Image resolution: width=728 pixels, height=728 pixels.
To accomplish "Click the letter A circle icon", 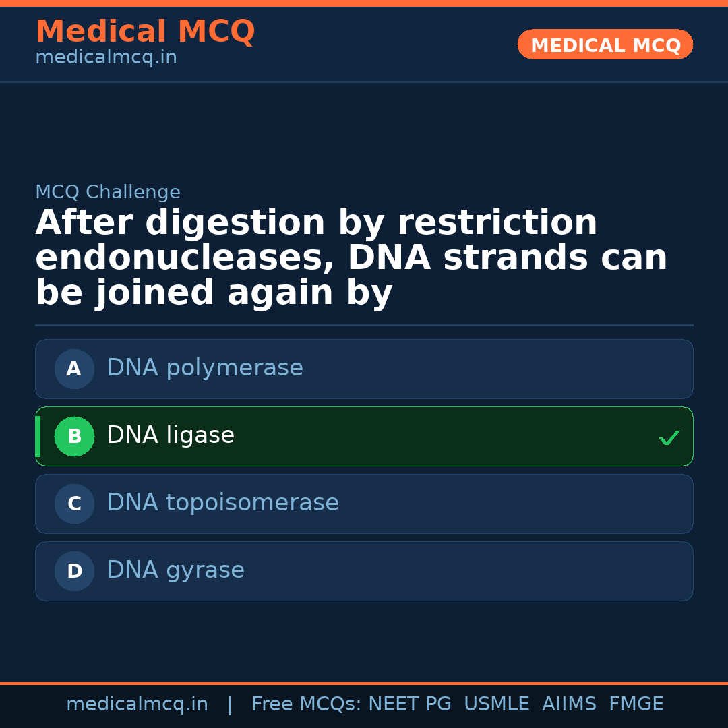I will coord(74,369).
